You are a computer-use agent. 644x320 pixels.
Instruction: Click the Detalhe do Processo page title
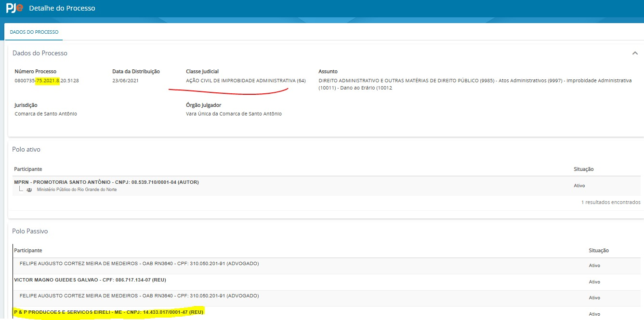62,8
